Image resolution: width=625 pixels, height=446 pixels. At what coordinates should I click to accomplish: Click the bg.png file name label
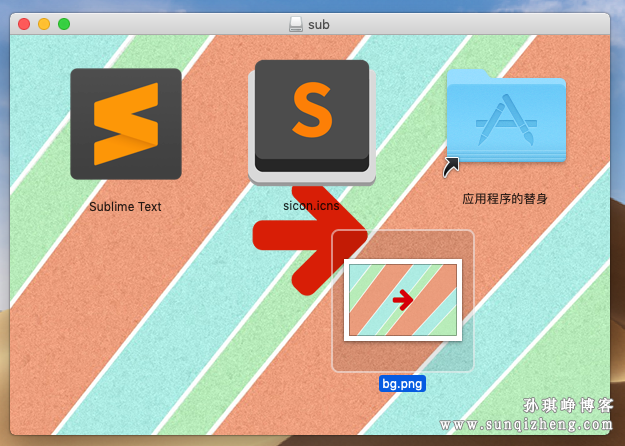click(x=402, y=384)
